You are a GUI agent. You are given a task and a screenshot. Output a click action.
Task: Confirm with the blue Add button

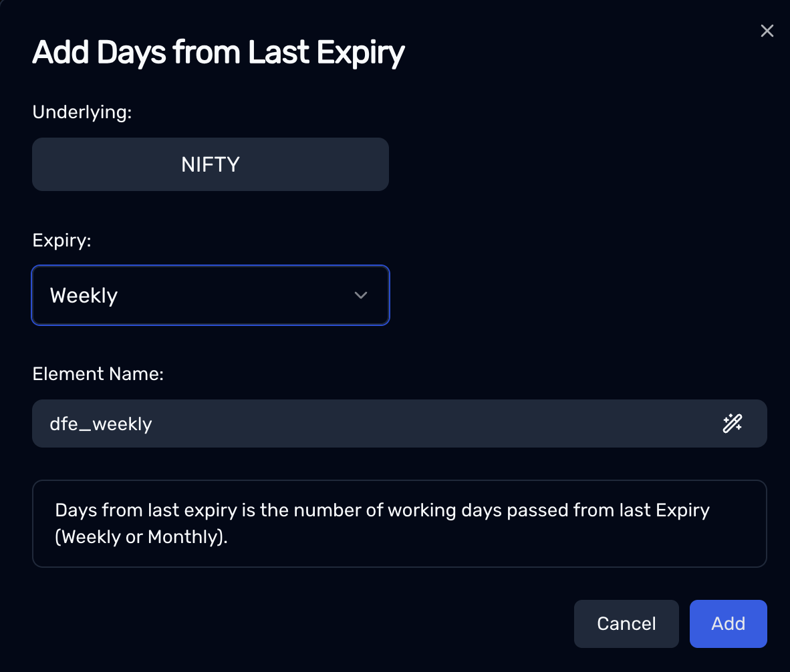coord(728,624)
